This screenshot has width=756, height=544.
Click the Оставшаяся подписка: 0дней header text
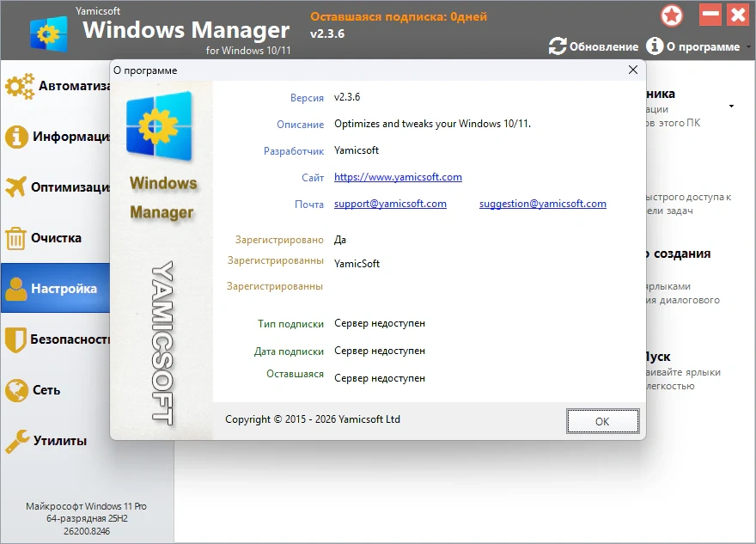399,17
